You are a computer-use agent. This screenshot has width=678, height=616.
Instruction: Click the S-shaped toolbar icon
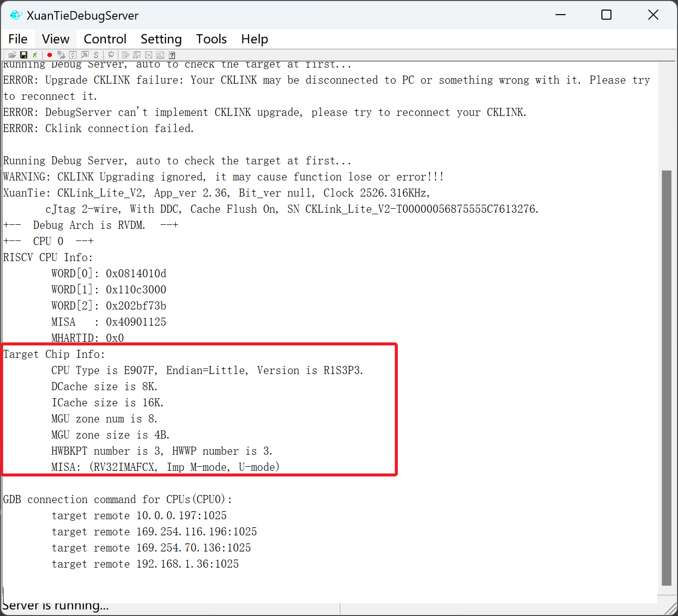[x=96, y=55]
